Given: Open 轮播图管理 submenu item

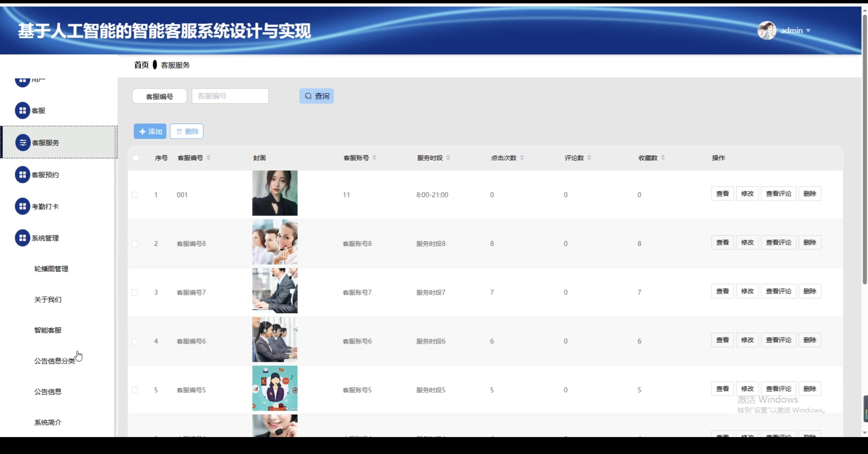Looking at the screenshot, I should (x=51, y=269).
